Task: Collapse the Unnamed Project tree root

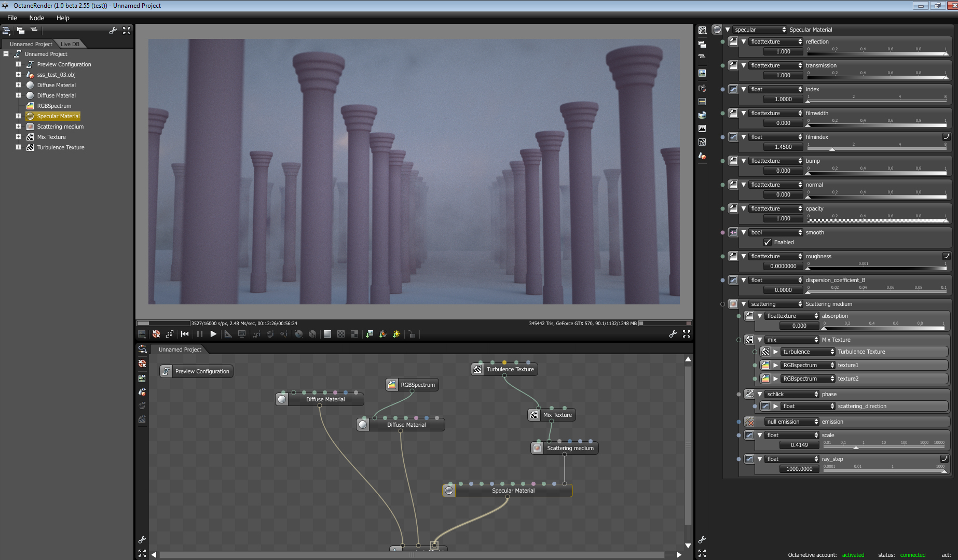Action: point(6,54)
